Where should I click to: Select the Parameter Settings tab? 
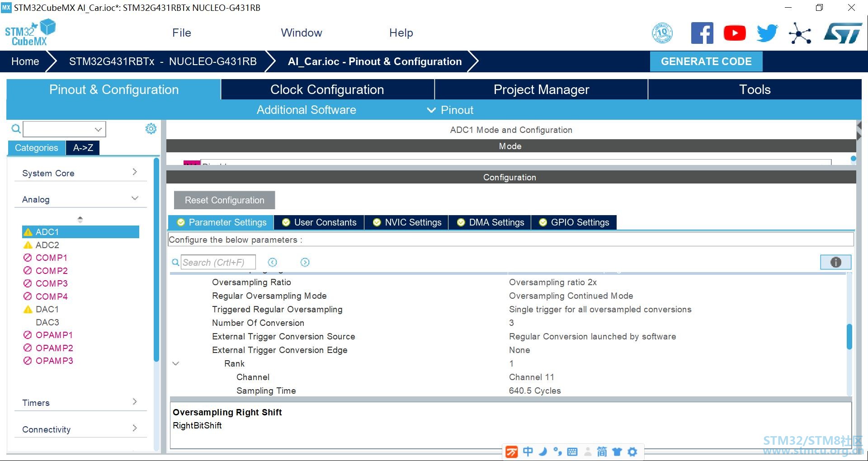coord(221,222)
